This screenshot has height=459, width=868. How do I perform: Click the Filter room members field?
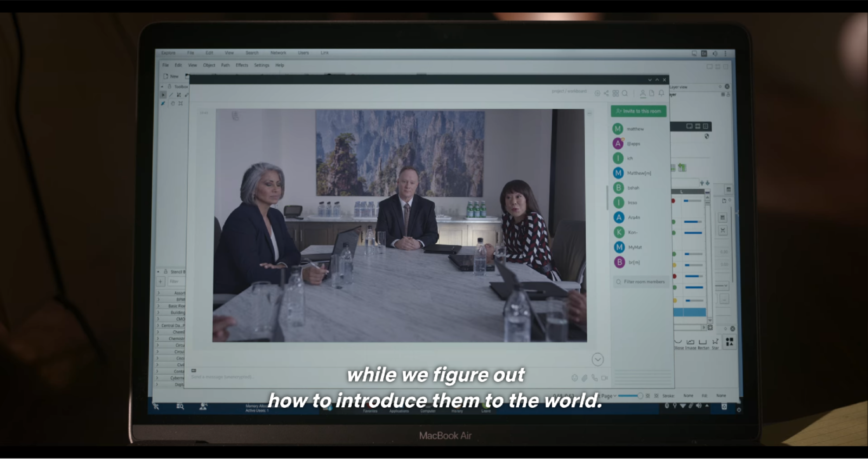[x=643, y=282]
